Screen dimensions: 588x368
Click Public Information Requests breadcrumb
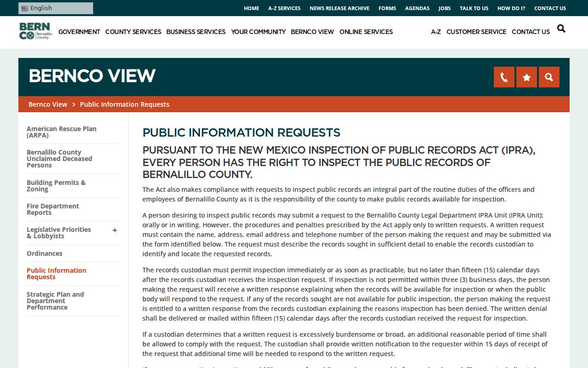click(124, 104)
